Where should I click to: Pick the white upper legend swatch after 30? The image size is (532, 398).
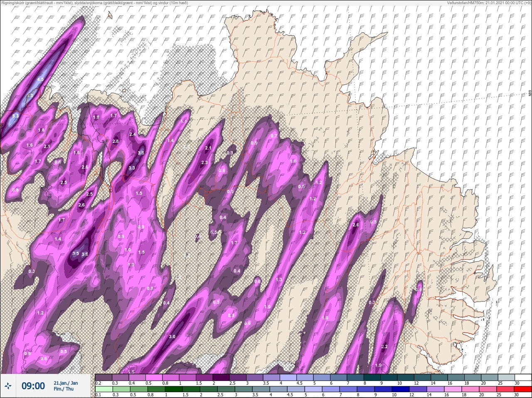click(524, 377)
